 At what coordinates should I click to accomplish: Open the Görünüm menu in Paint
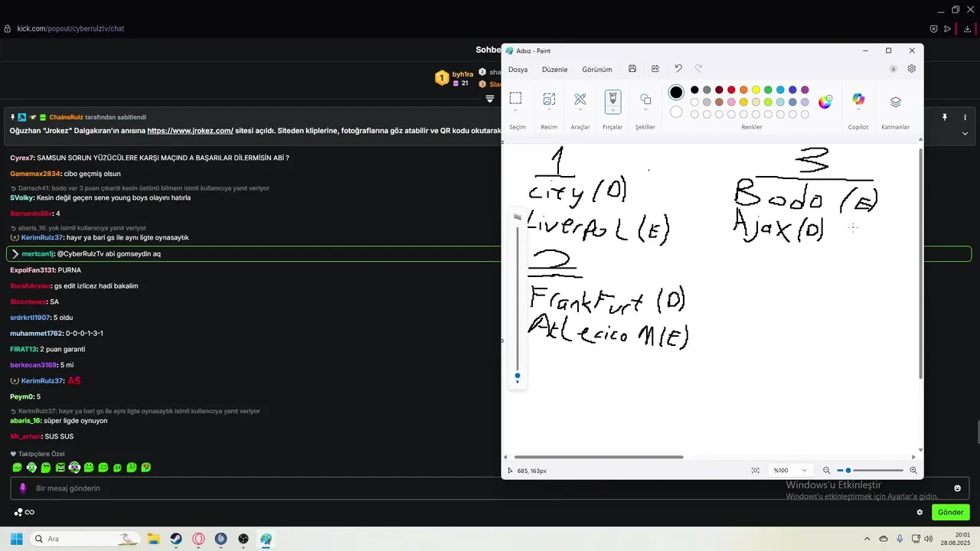pos(597,70)
